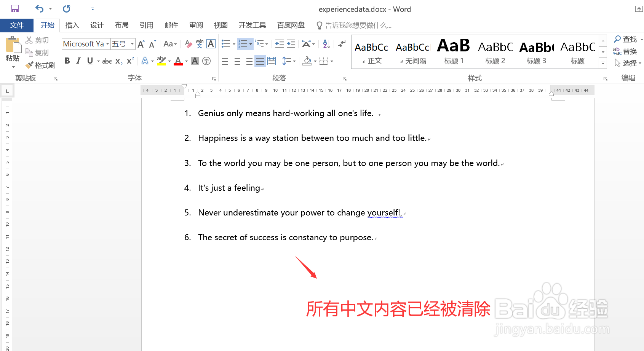The image size is (644, 351).
Task: Toggle underline formatting
Action: (x=90, y=61)
